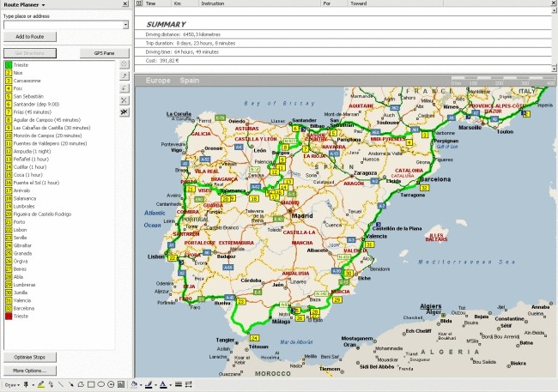Click the Driving distance summary line

click(183, 34)
